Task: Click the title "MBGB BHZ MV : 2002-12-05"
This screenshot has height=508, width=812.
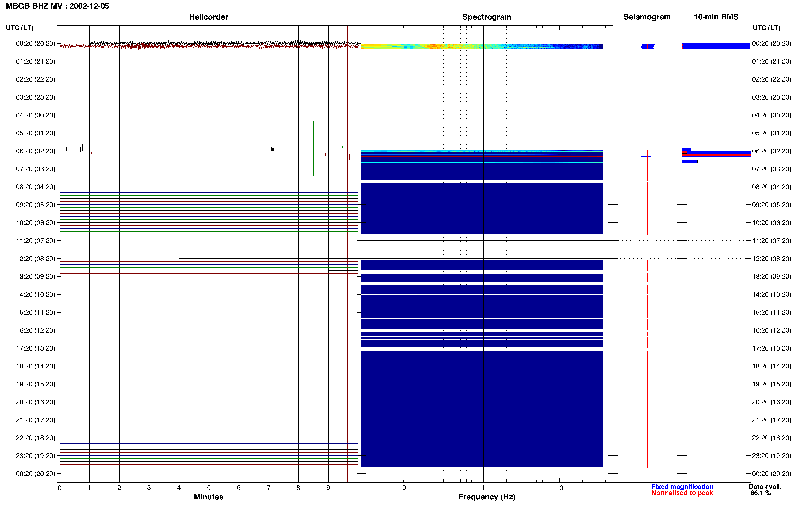Action: tap(57, 6)
